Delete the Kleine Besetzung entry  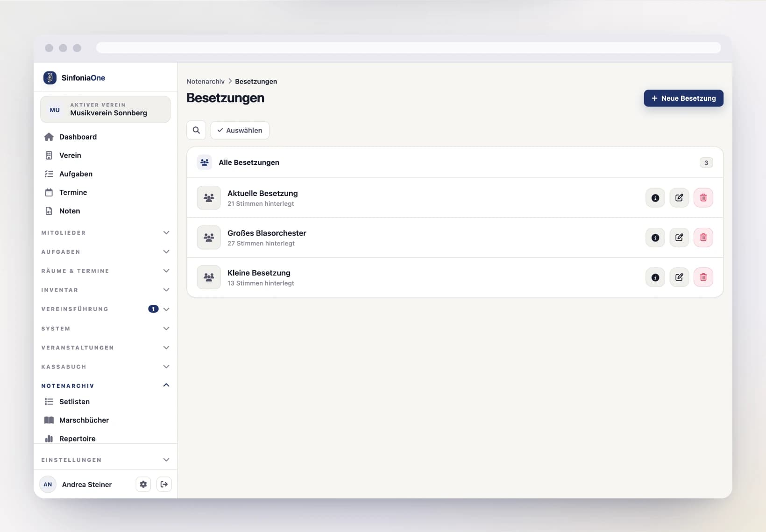pyautogui.click(x=703, y=277)
